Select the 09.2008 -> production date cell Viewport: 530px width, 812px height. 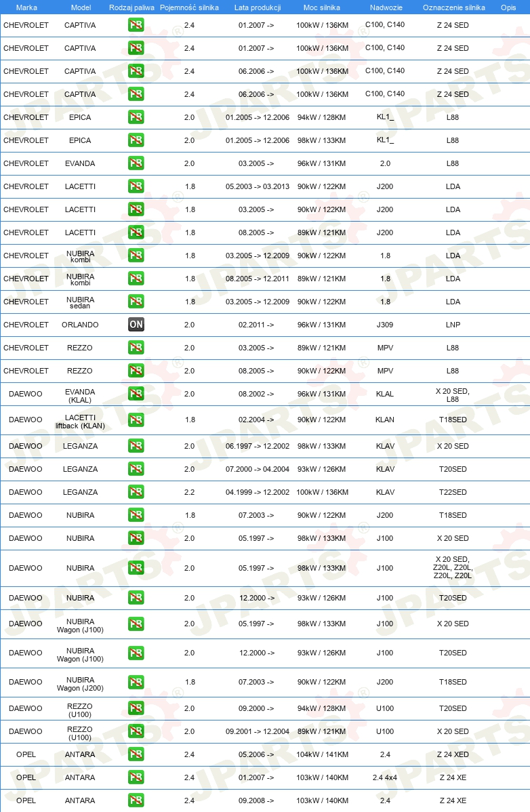pyautogui.click(x=256, y=800)
